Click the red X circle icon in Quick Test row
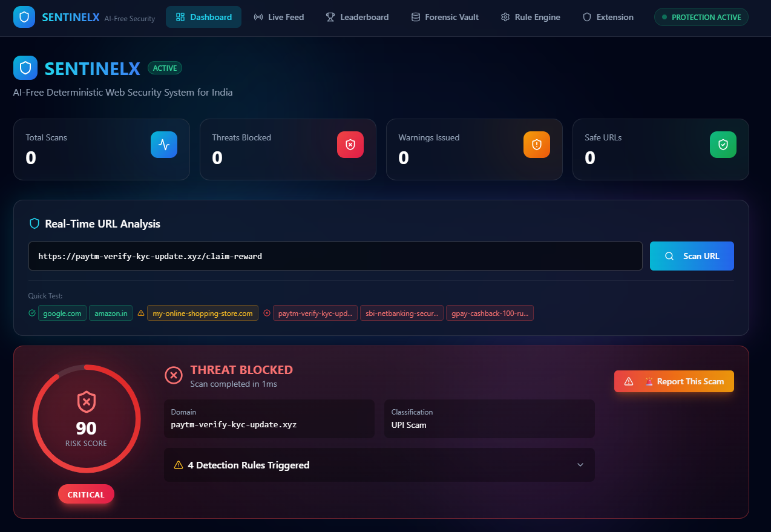The width and height of the screenshot is (771, 532). coord(267,313)
